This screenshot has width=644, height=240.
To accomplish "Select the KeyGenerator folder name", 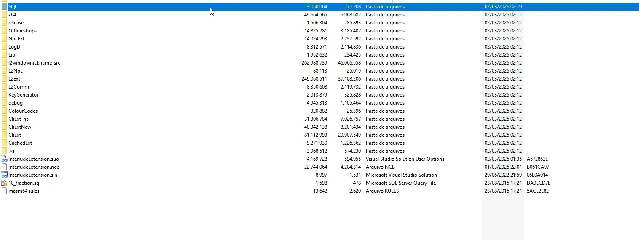I will [x=23, y=95].
